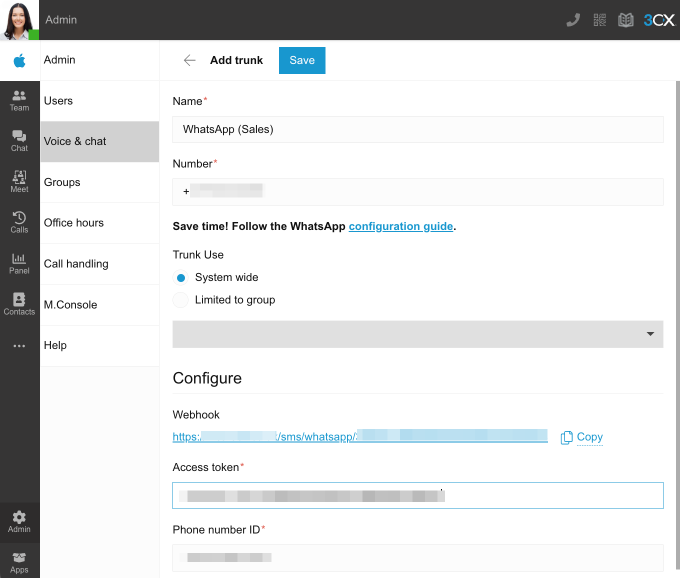Click the Apple logo icon

(20, 61)
